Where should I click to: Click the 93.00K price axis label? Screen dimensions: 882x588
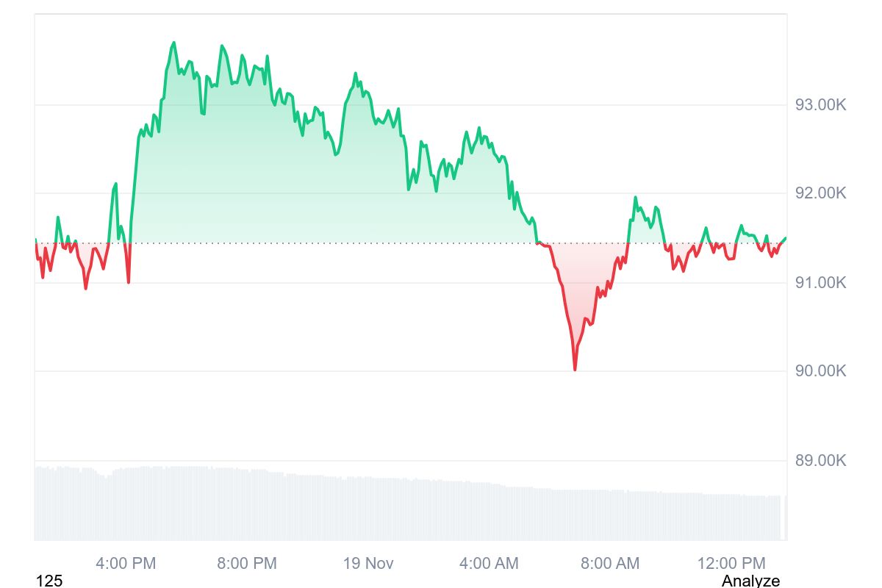pos(820,105)
